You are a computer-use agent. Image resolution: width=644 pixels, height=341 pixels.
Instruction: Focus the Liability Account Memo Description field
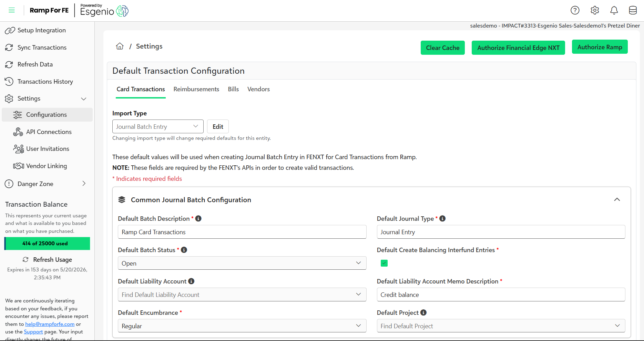(x=501, y=294)
